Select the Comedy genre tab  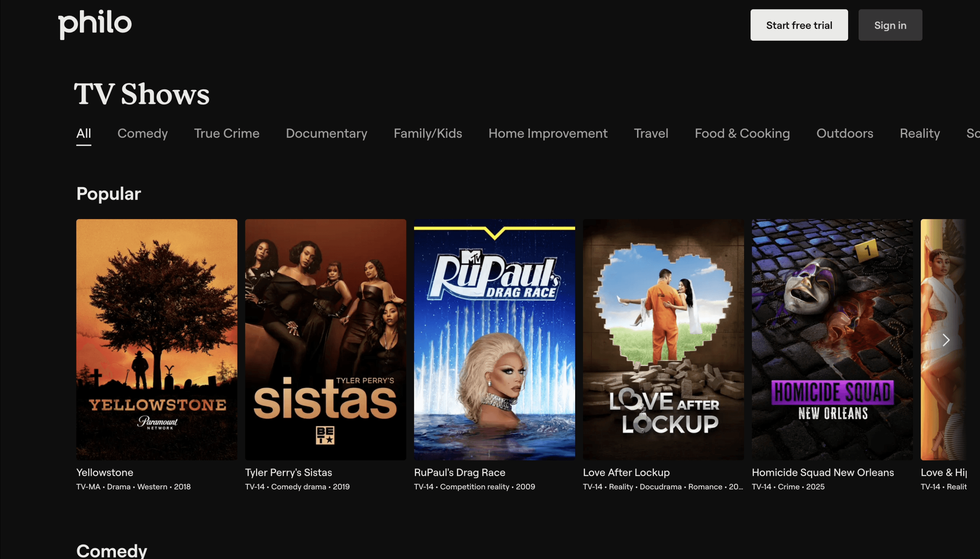[x=142, y=133]
